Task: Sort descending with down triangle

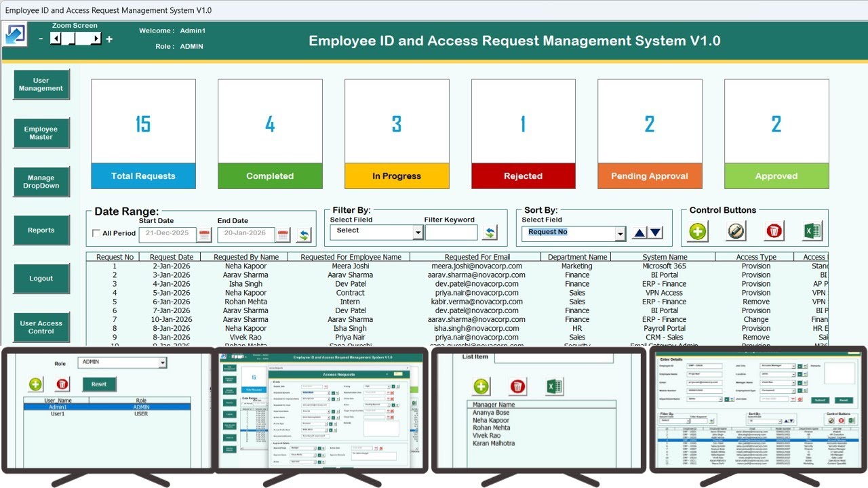Action: 656,232
